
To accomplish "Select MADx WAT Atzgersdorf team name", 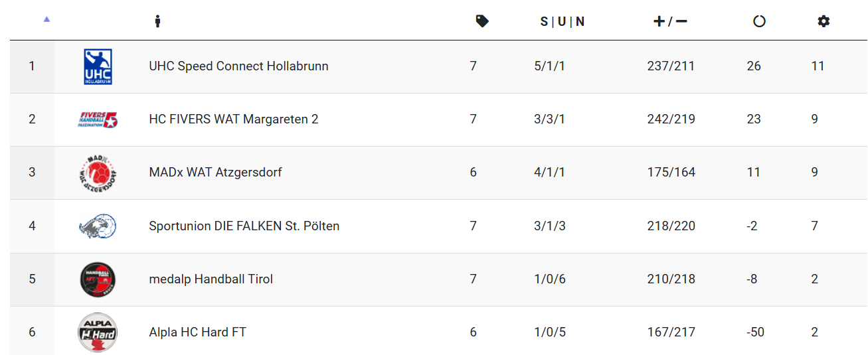I will (215, 173).
